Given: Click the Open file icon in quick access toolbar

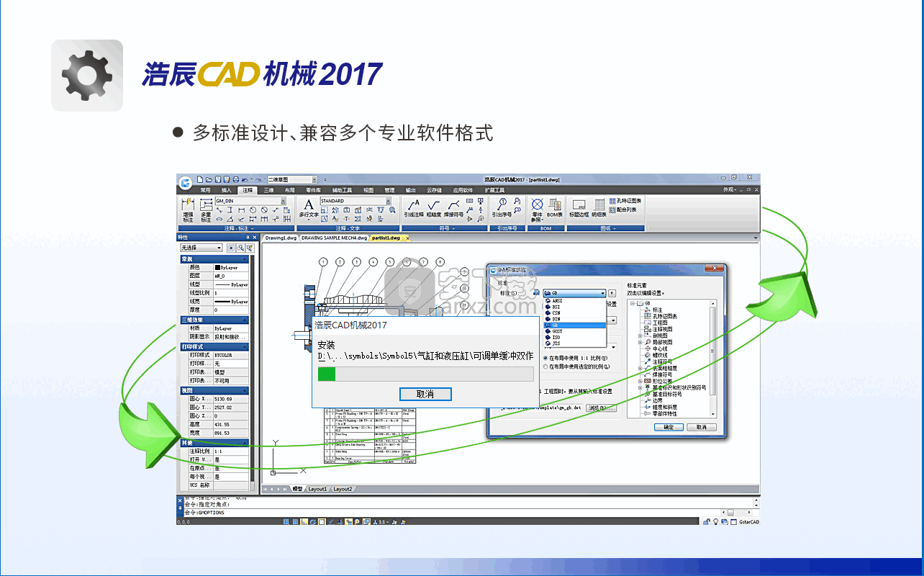Looking at the screenshot, I should [208, 179].
